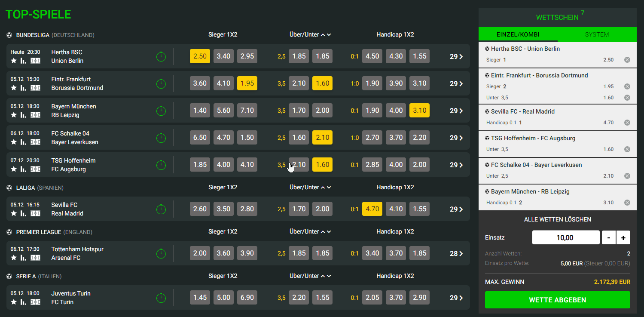This screenshot has width=644, height=317.
Task: Toggle off the 3.10 handicap pick for Bayern
Action: coord(419,110)
